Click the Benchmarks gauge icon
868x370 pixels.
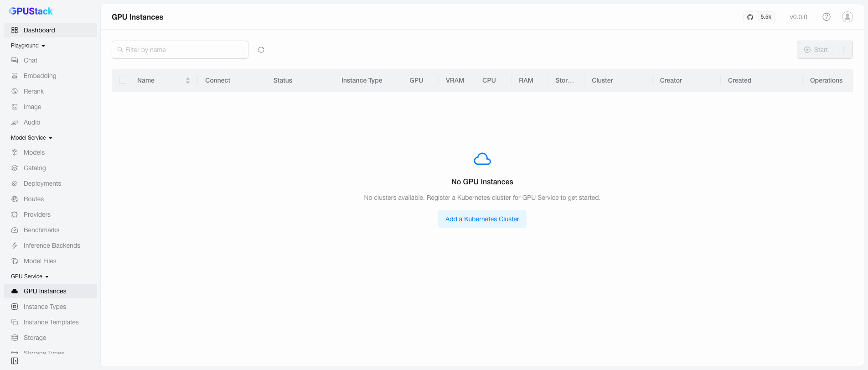click(15, 230)
